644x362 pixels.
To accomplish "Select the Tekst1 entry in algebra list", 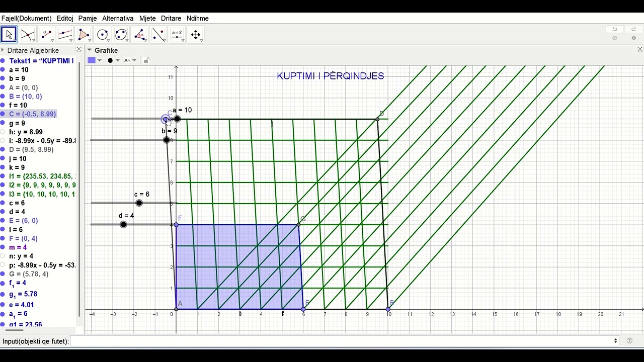I will point(41,61).
